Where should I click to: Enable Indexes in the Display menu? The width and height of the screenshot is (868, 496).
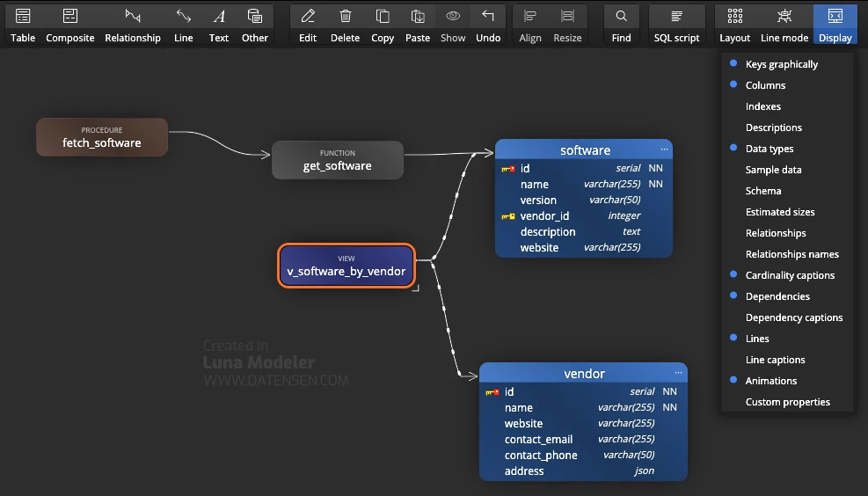pos(762,106)
